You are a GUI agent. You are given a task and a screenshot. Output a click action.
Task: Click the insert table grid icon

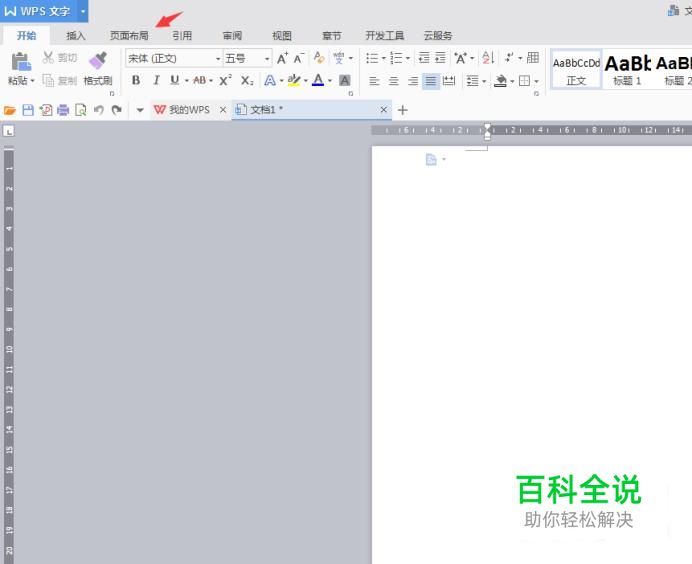click(533, 58)
